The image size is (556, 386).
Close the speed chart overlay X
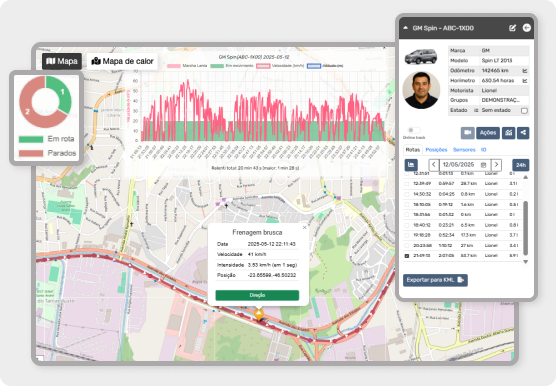click(x=384, y=47)
